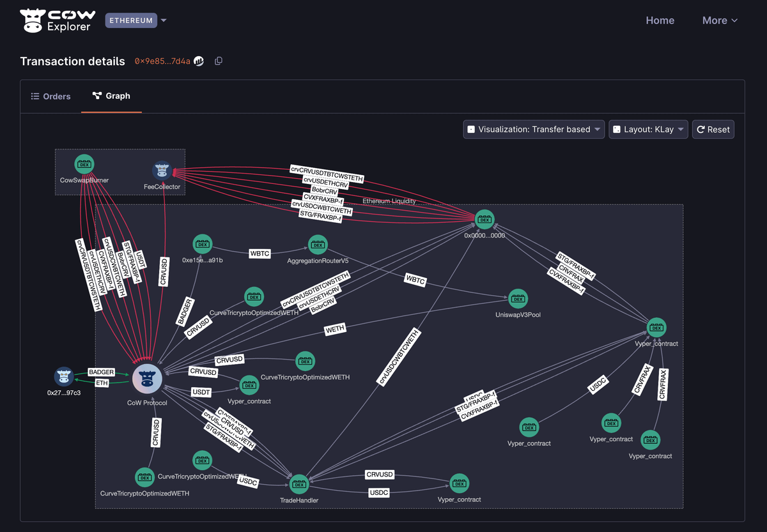Select the AggregationRouterV5 node
Screen dimensions: 767x532
pos(318,245)
